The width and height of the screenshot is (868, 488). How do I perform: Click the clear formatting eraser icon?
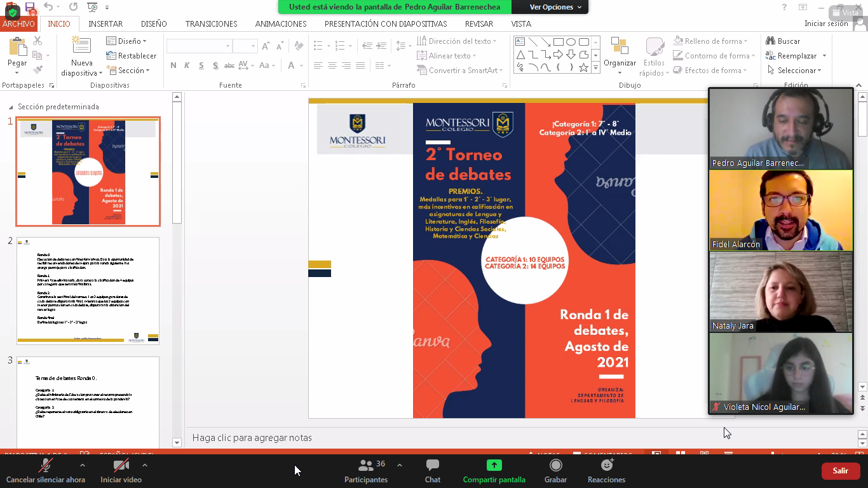click(x=297, y=46)
